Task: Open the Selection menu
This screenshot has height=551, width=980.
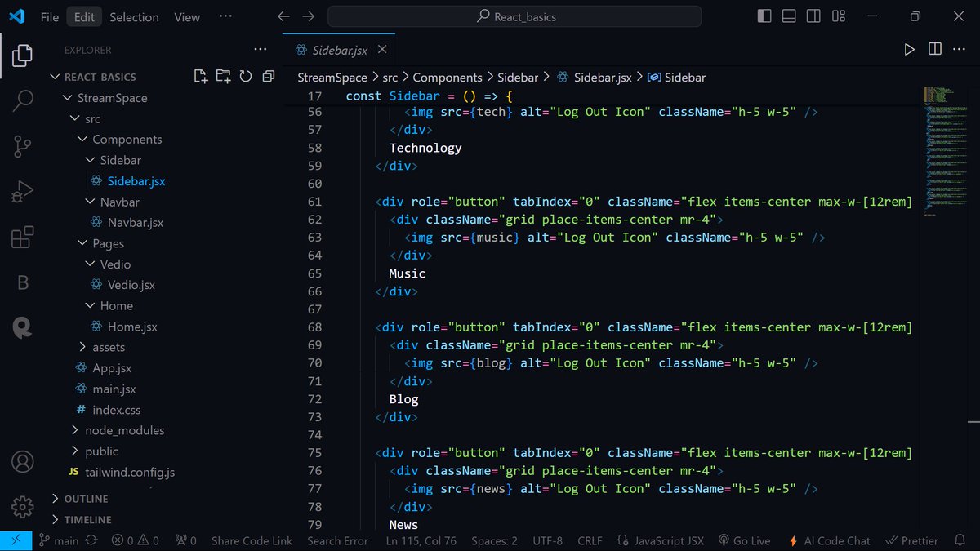Action: (x=134, y=16)
